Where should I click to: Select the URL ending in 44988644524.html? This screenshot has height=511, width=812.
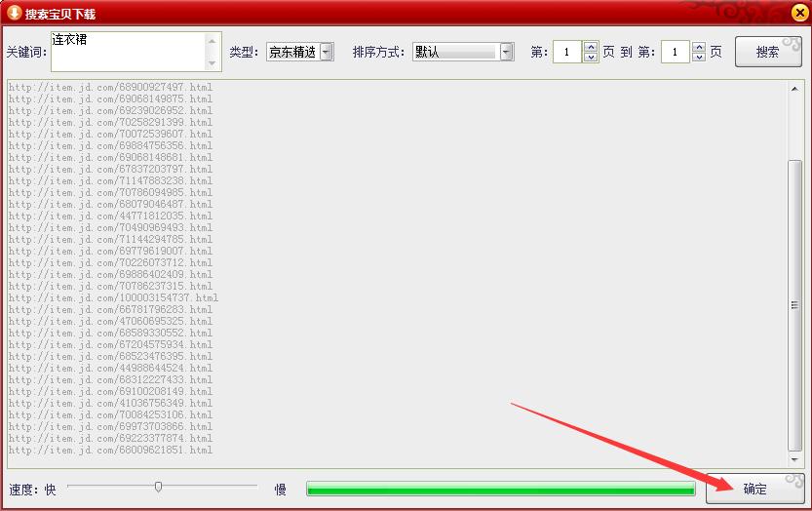pyautogui.click(x=110, y=368)
